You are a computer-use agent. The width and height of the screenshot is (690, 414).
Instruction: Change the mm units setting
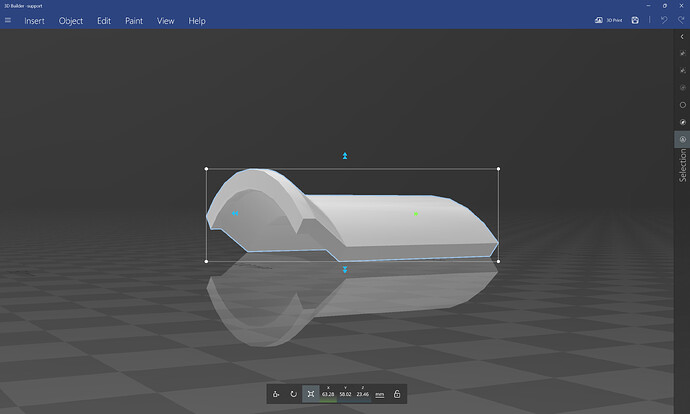380,395
